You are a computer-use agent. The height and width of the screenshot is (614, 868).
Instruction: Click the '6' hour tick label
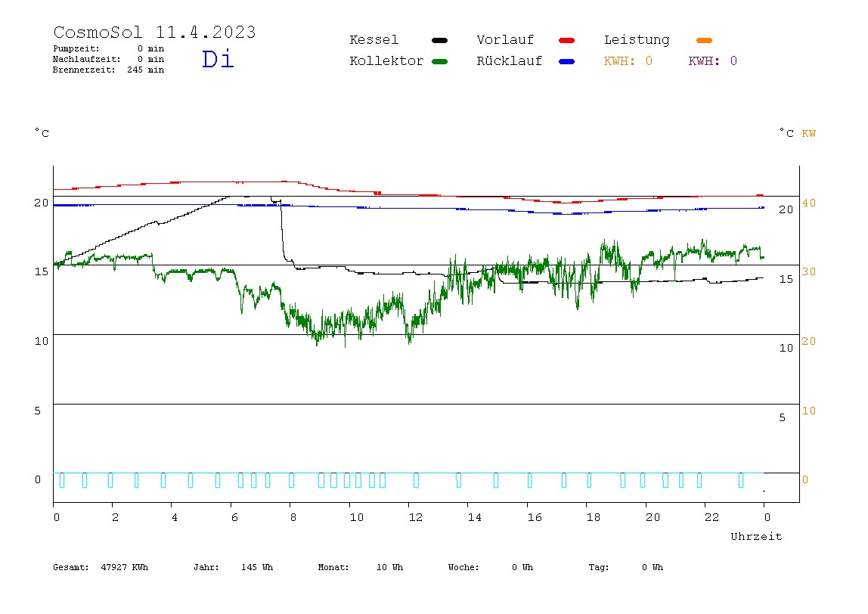pyautogui.click(x=234, y=517)
